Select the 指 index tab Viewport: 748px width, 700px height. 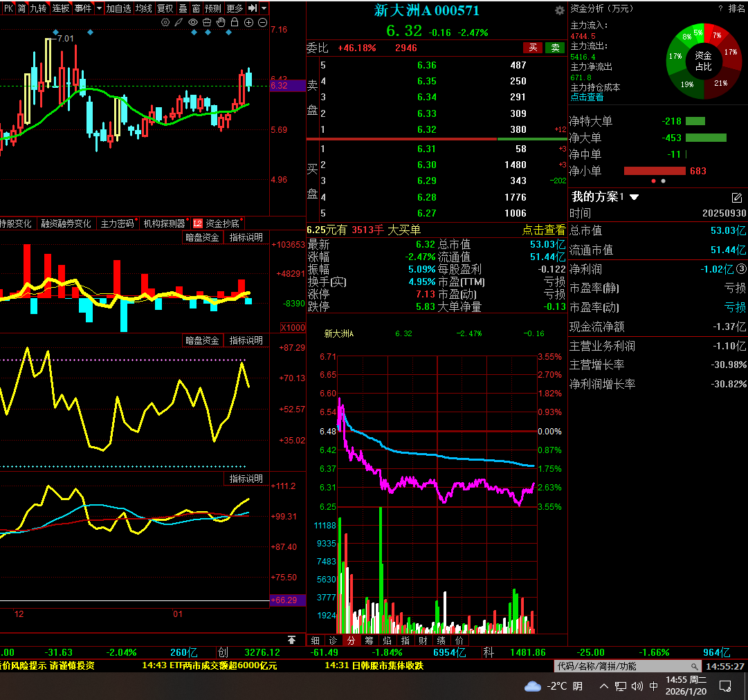405,641
